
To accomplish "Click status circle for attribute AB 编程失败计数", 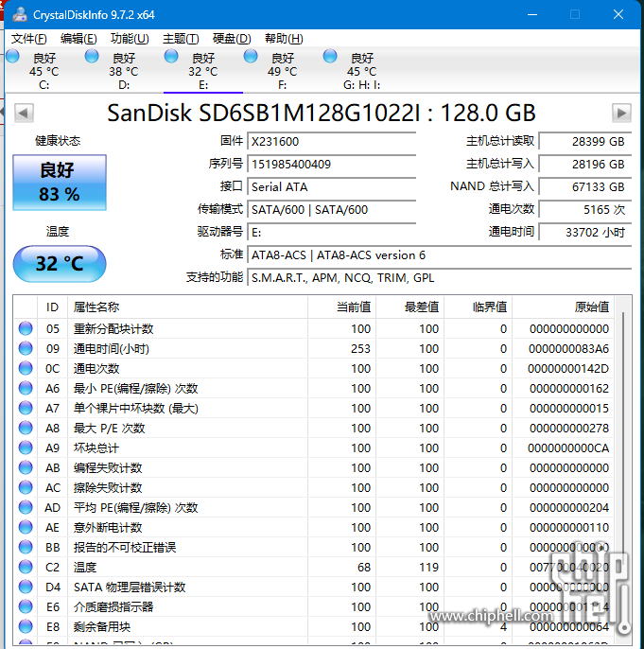I will point(26,467).
